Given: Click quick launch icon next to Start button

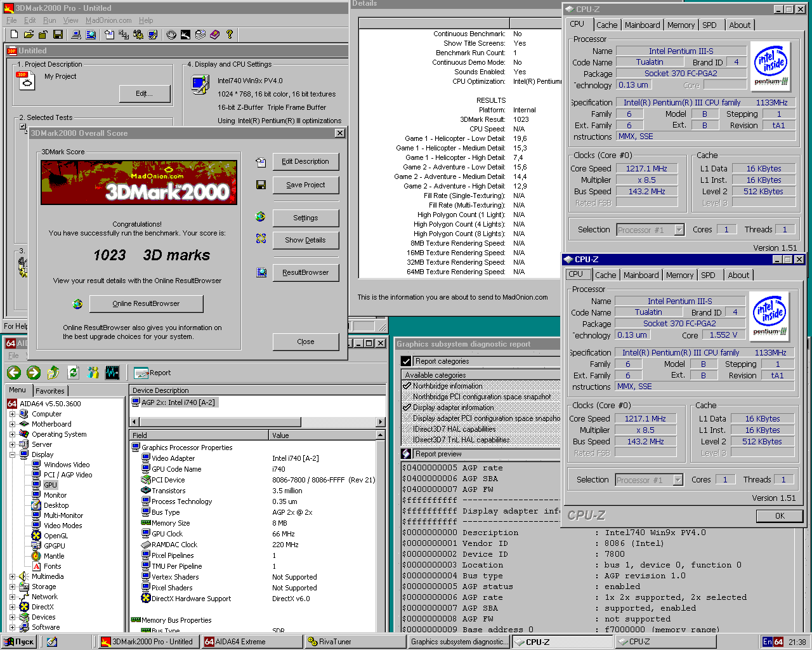Looking at the screenshot, I should click(x=51, y=642).
